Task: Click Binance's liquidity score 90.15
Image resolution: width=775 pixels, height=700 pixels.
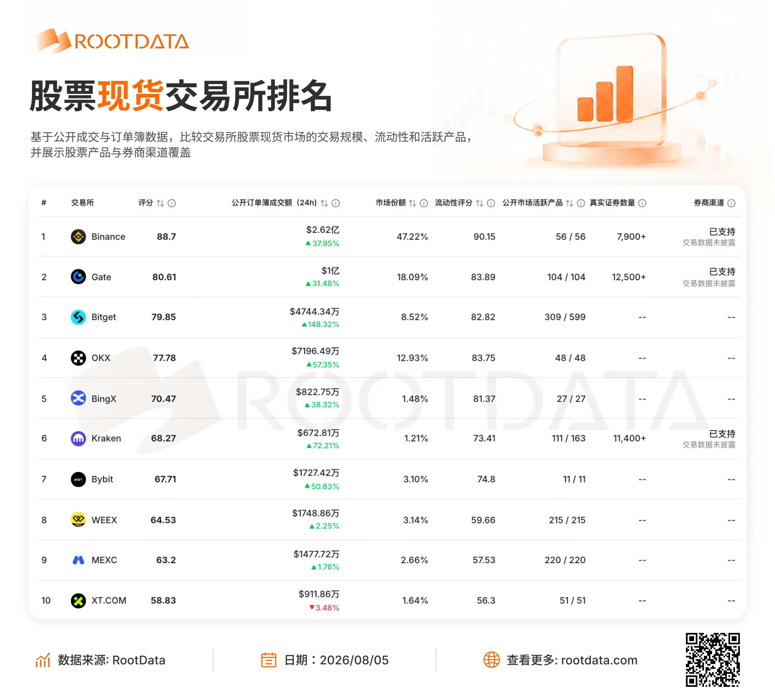Action: pyautogui.click(x=484, y=236)
